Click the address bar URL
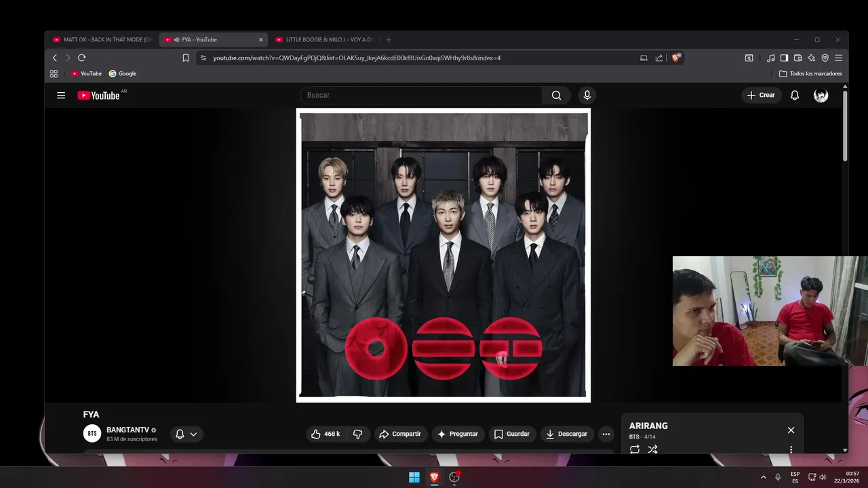The height and width of the screenshot is (488, 868). (x=357, y=58)
